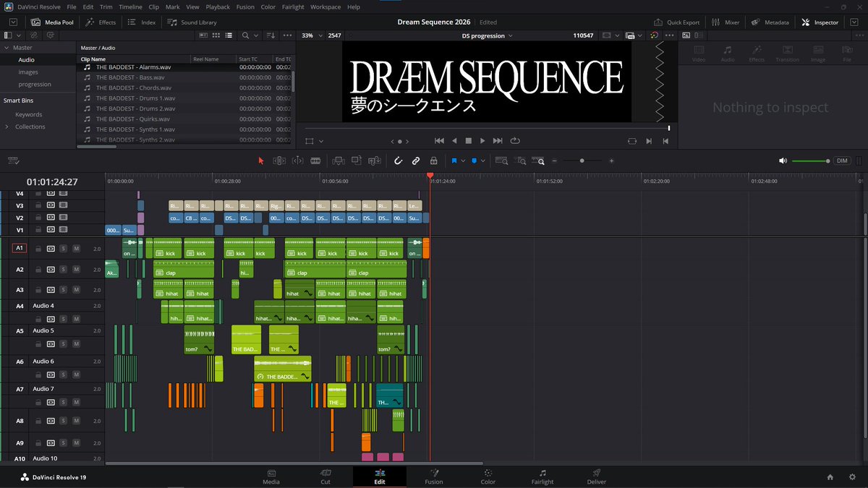Zoom in timeline with plus button
The image size is (868, 488).
611,160
